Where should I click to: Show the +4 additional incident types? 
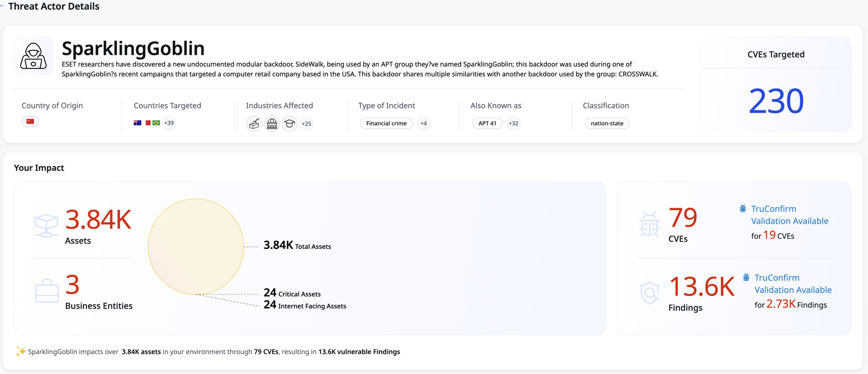(x=423, y=124)
